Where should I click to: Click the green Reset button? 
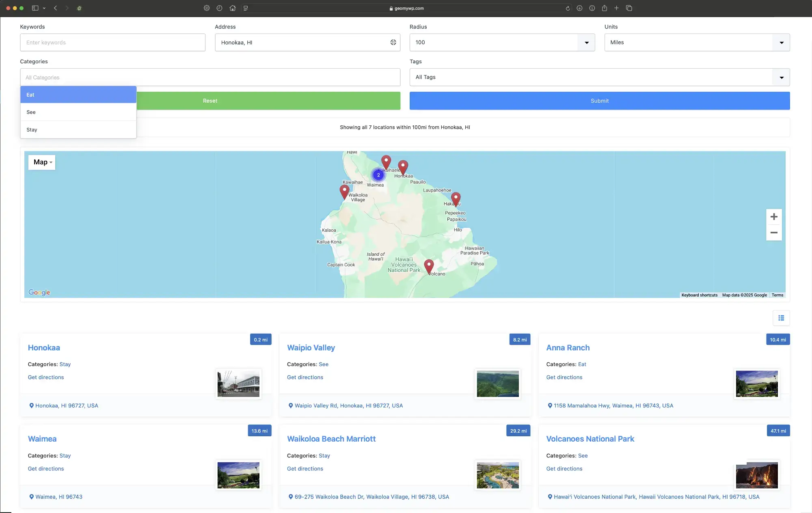[268, 101]
